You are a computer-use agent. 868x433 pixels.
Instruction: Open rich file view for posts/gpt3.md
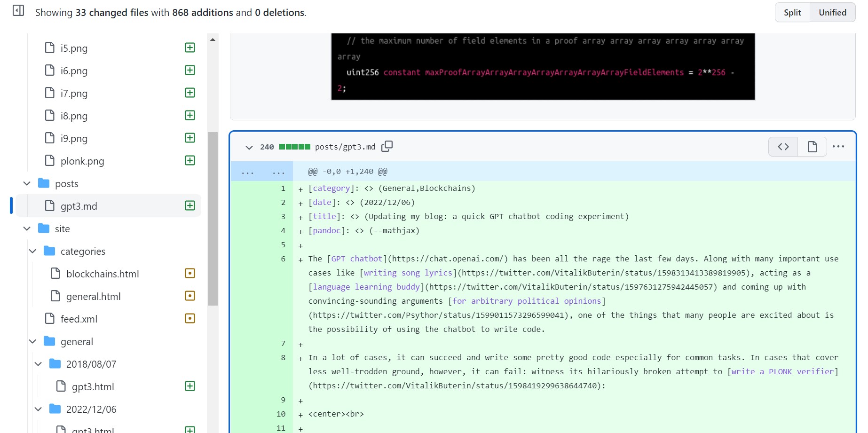pyautogui.click(x=812, y=146)
